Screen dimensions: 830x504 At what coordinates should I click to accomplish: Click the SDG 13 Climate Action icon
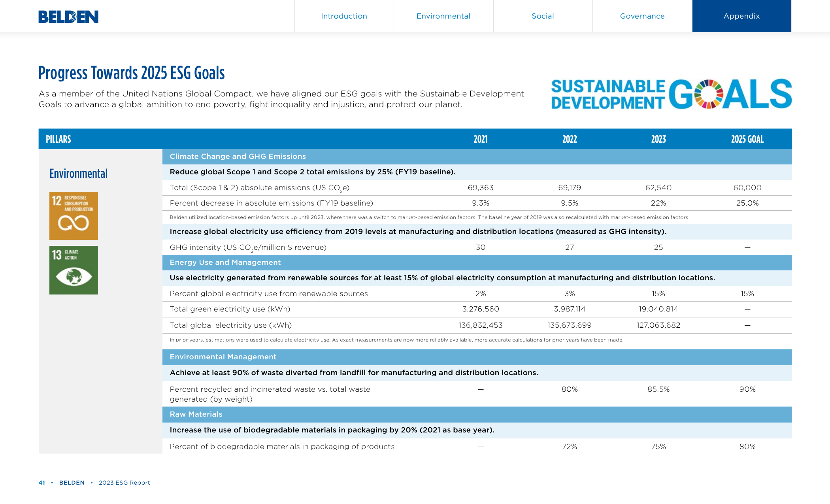coord(74,270)
